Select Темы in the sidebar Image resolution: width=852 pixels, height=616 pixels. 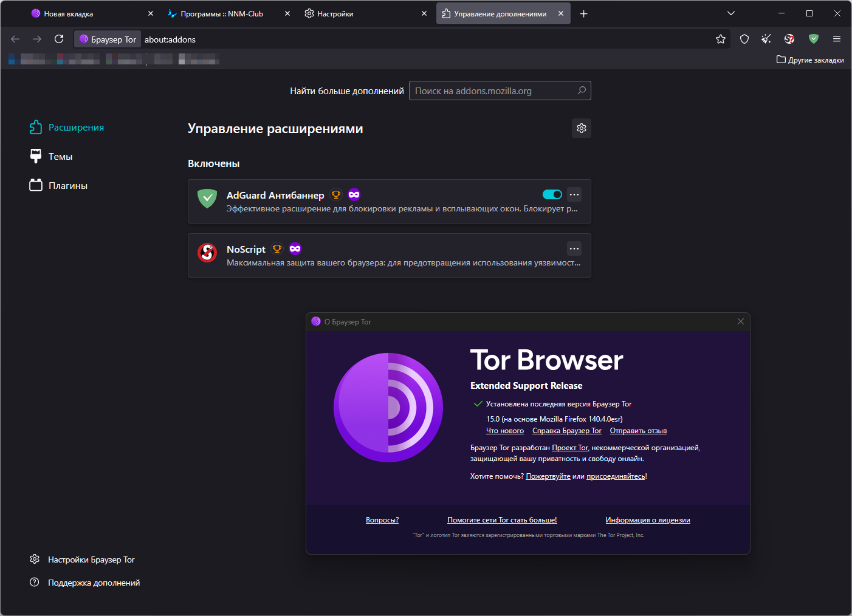(x=51, y=157)
